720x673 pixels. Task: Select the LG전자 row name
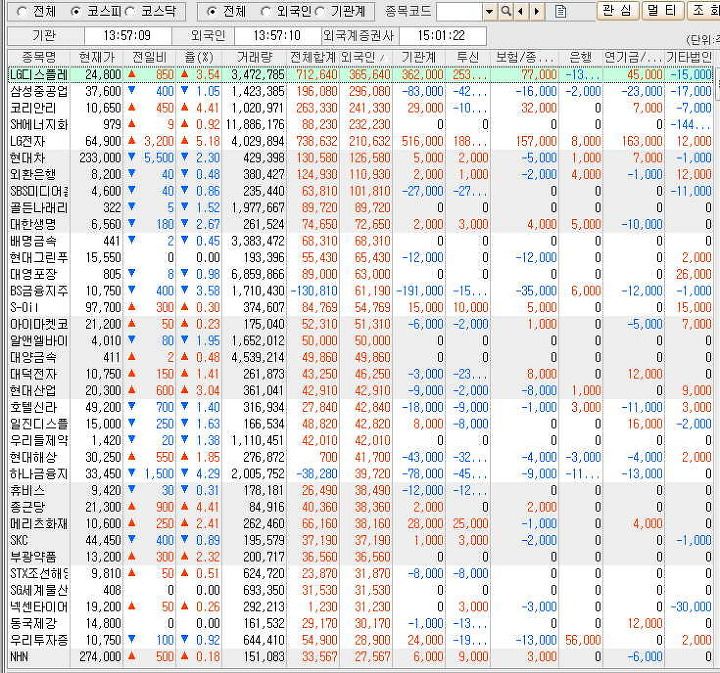(x=28, y=141)
